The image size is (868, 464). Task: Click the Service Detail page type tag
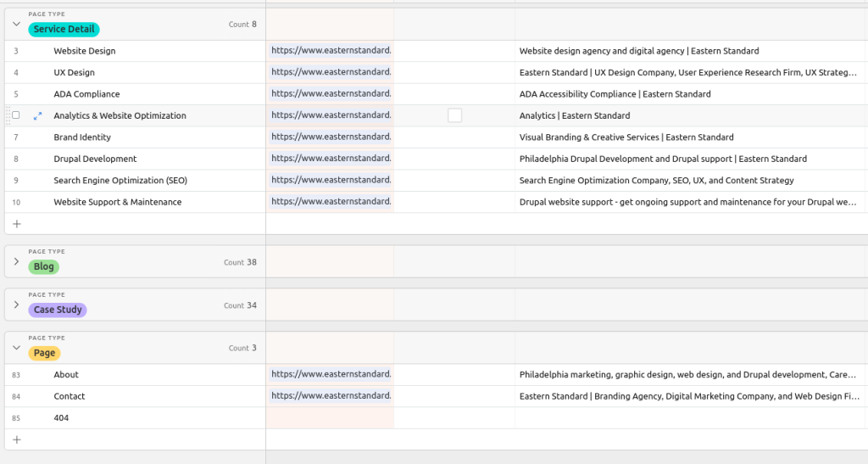click(64, 30)
